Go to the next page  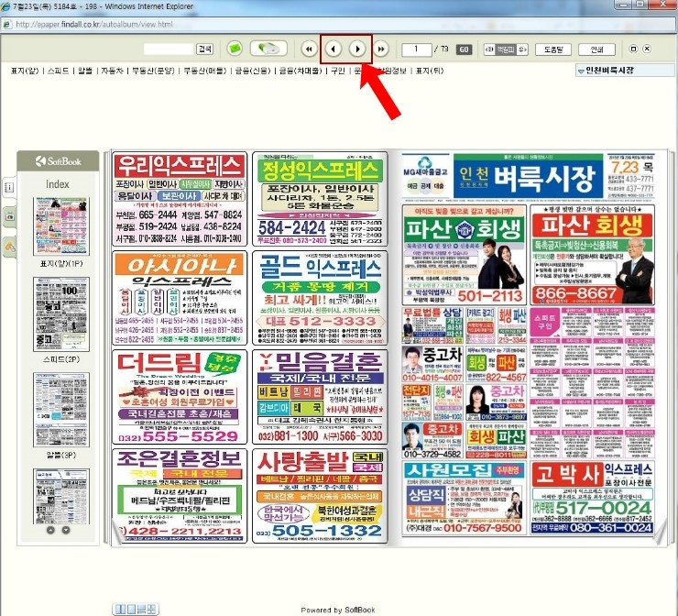point(357,49)
